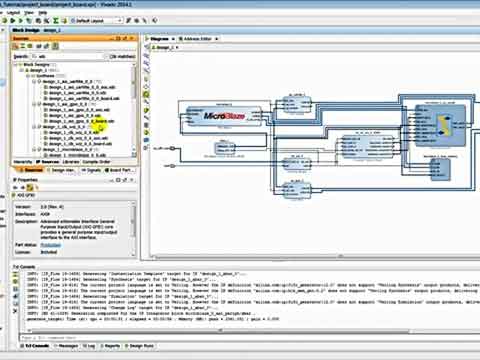The image size is (480, 360).
Task: Collapse the design_1_axi_gpio_0_0 tree node
Action: 34,104
